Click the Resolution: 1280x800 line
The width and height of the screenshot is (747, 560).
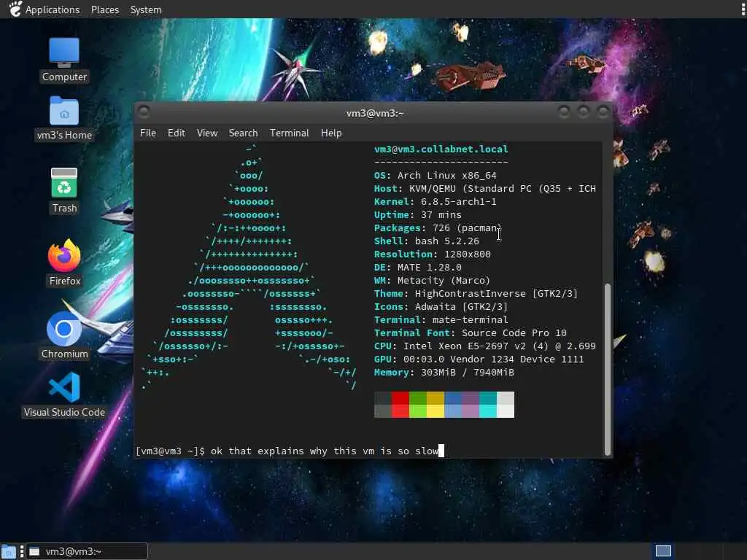tap(433, 254)
